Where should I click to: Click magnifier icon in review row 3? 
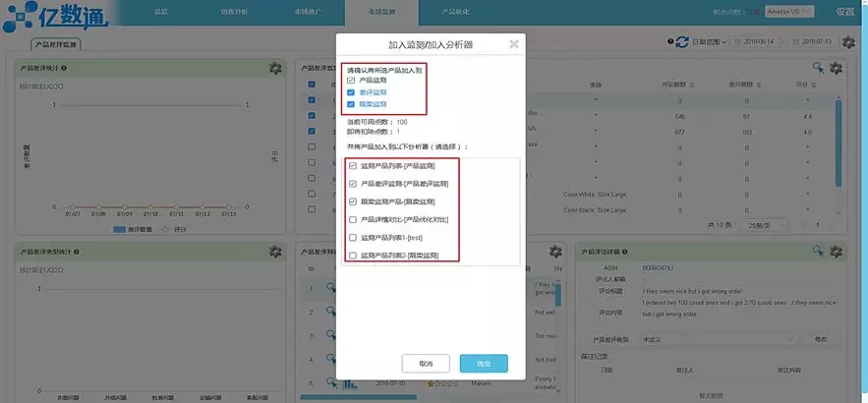(x=331, y=335)
